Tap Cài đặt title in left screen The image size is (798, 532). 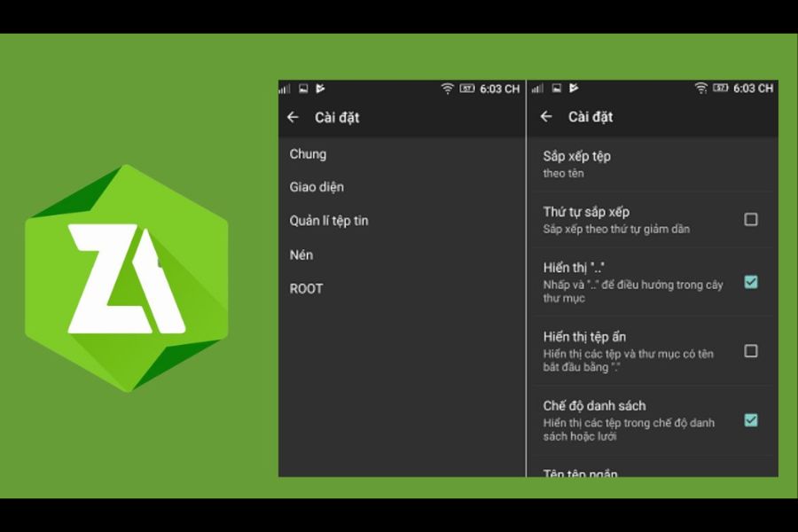tap(337, 118)
